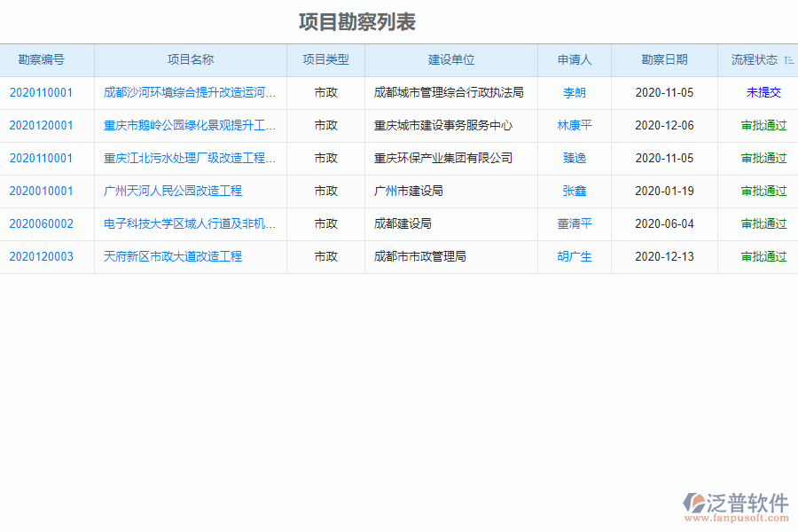View applicant 胡广生's details

tap(574, 257)
